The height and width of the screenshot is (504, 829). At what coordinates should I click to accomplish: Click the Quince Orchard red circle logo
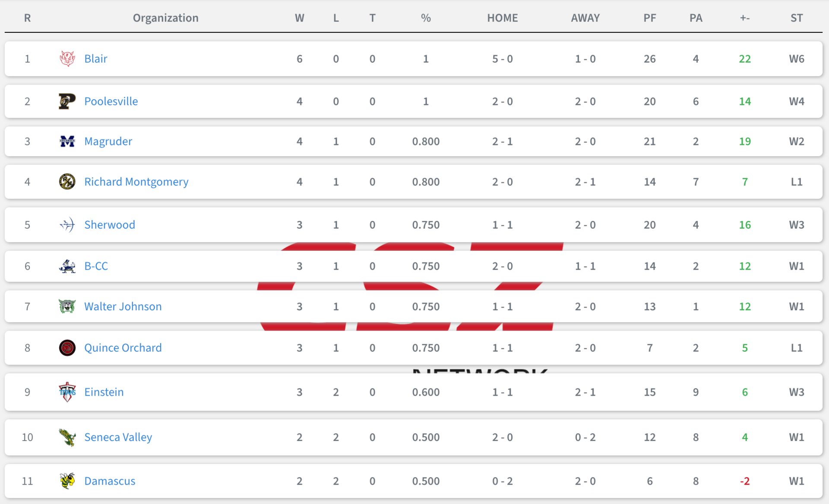pyautogui.click(x=67, y=348)
